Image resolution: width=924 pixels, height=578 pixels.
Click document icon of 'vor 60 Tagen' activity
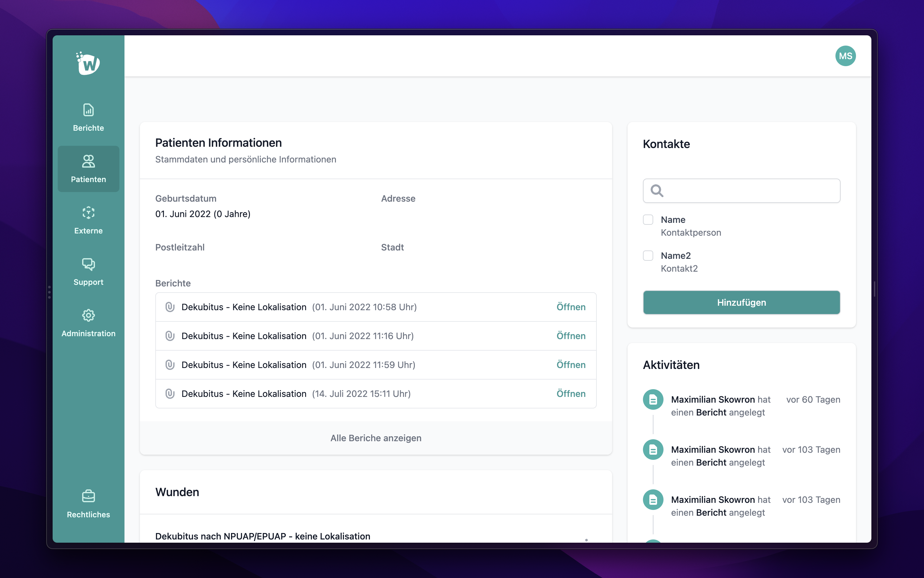coord(653,399)
